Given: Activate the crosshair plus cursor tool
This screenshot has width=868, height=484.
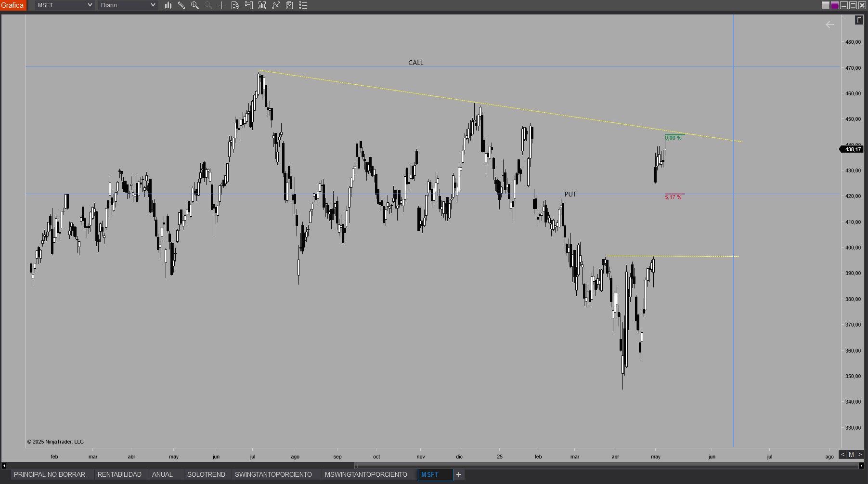Looking at the screenshot, I should coord(222,5).
